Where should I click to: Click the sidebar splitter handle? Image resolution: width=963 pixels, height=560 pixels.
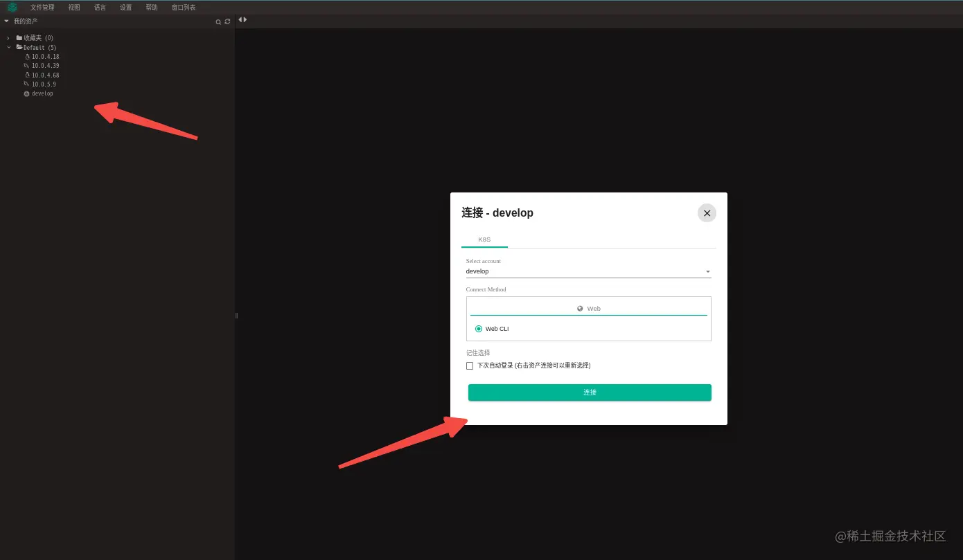tap(236, 316)
